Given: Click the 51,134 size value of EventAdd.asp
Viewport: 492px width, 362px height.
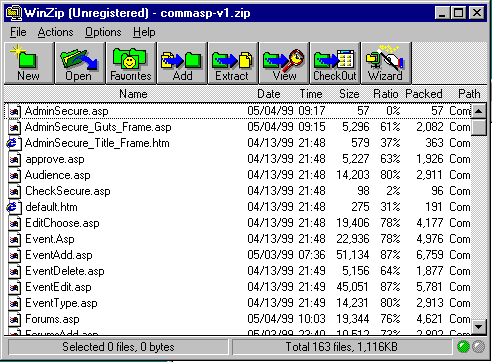Looking at the screenshot, I should [353, 255].
